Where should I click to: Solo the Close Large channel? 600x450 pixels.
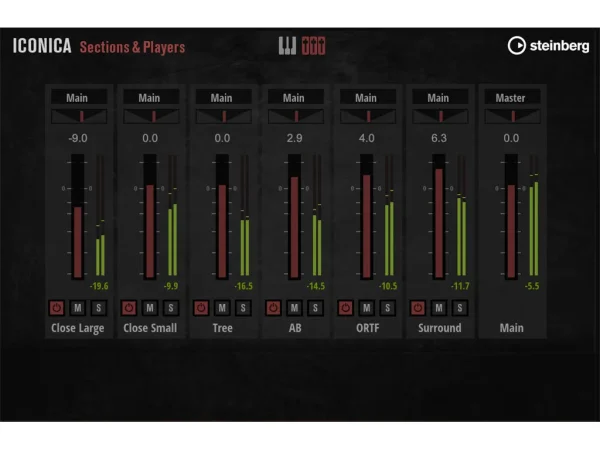(x=98, y=308)
